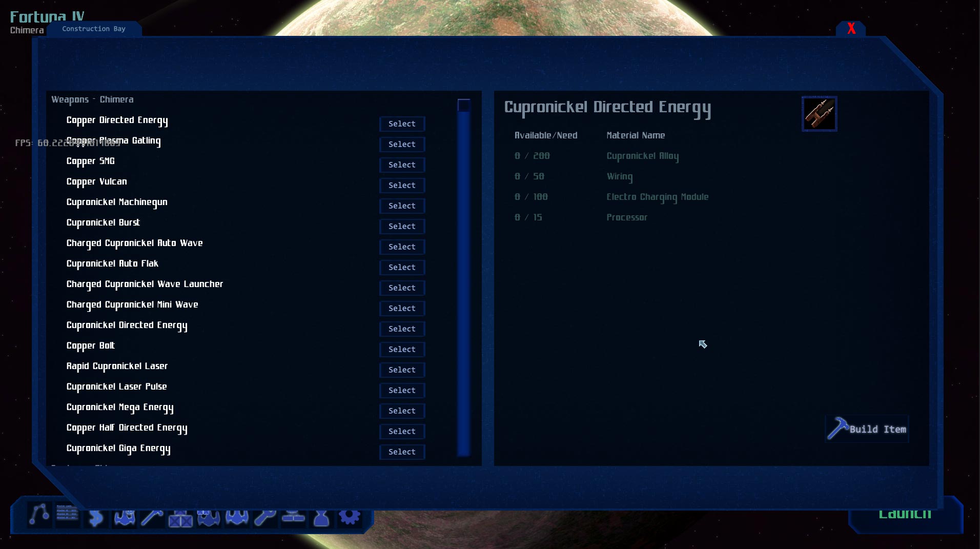Click the weapons list scrollbar thumb
980x549 pixels.
[x=464, y=106]
